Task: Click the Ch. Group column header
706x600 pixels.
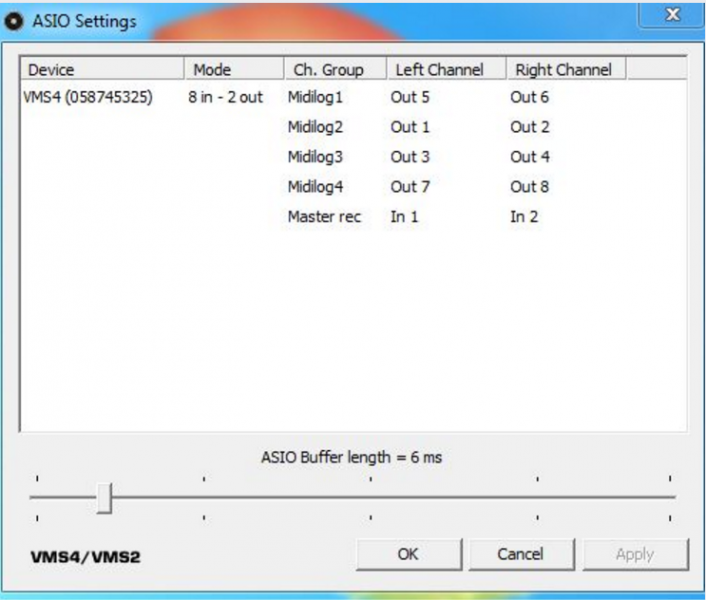Action: 335,69
